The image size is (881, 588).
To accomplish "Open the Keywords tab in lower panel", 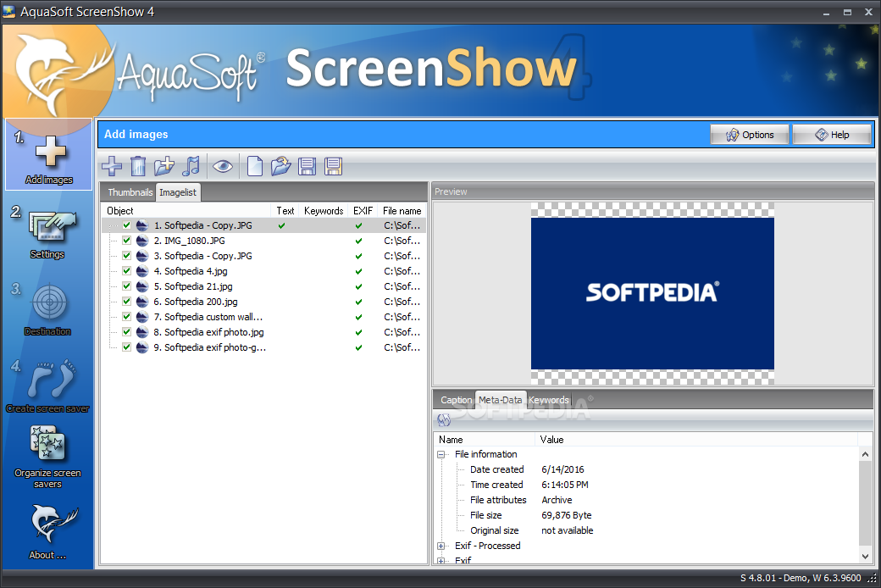I will (549, 400).
